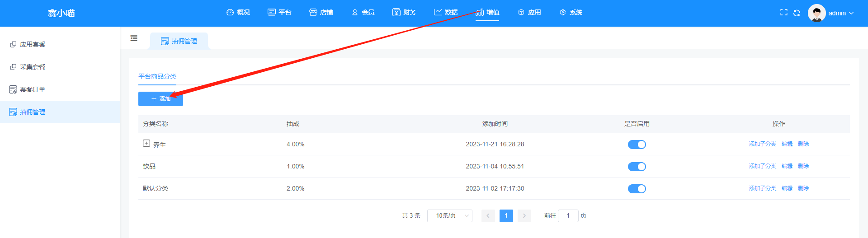This screenshot has height=238, width=868.
Task: Select 应用套餐 in the sidebar
Action: point(60,44)
